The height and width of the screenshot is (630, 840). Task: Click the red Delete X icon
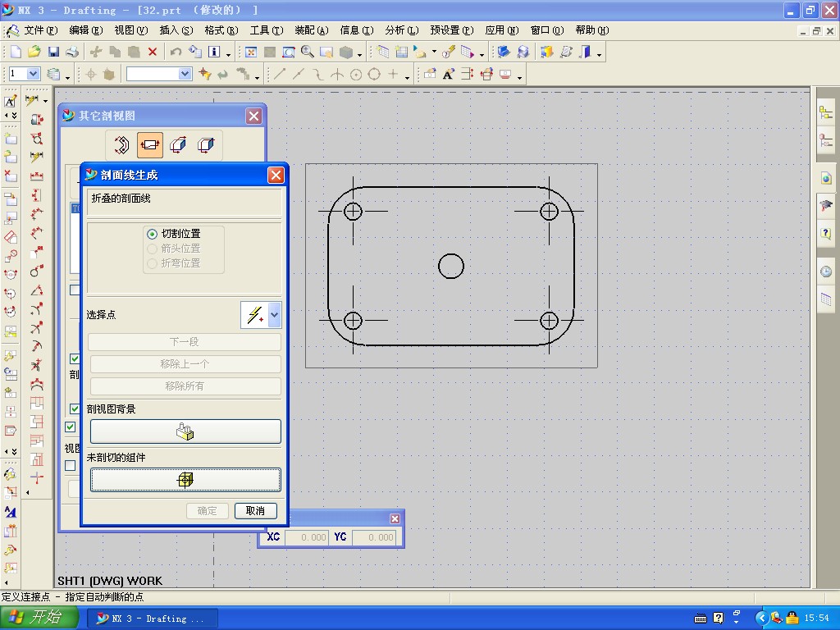tap(153, 52)
